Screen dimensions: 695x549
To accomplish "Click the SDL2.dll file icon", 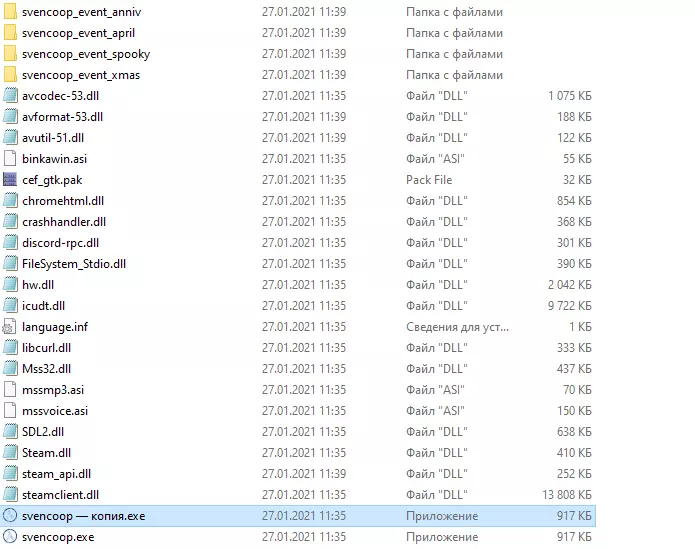I will click(x=10, y=432).
